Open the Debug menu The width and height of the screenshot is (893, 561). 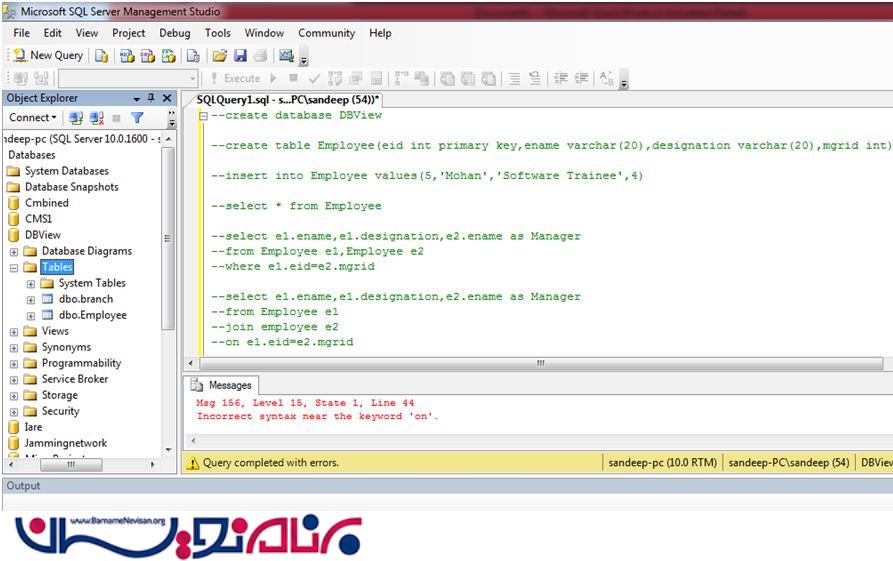coord(174,33)
